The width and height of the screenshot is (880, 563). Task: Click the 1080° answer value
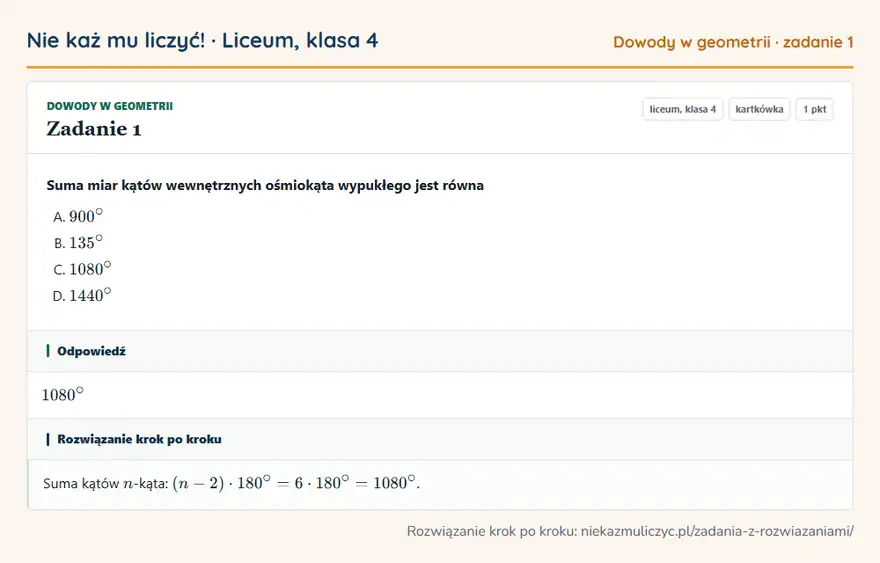tap(62, 394)
